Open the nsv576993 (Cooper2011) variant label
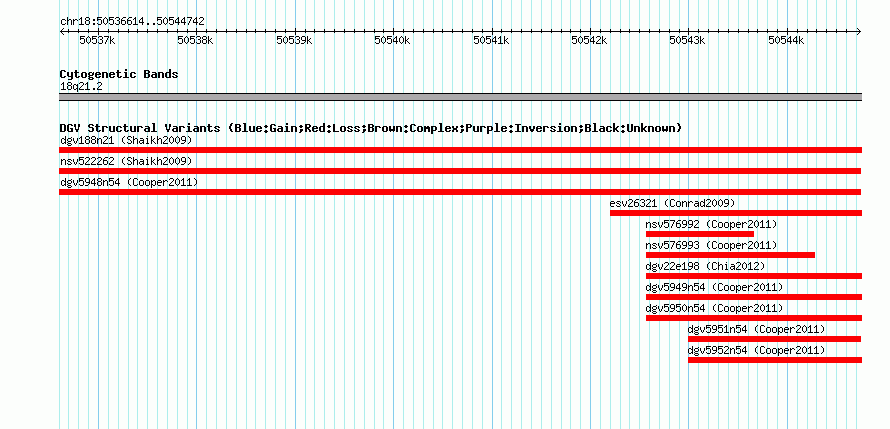The image size is (890, 429). (x=711, y=245)
